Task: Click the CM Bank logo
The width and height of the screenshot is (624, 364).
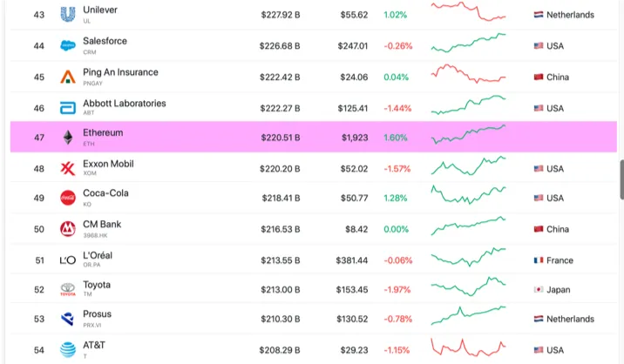Action: (68, 229)
